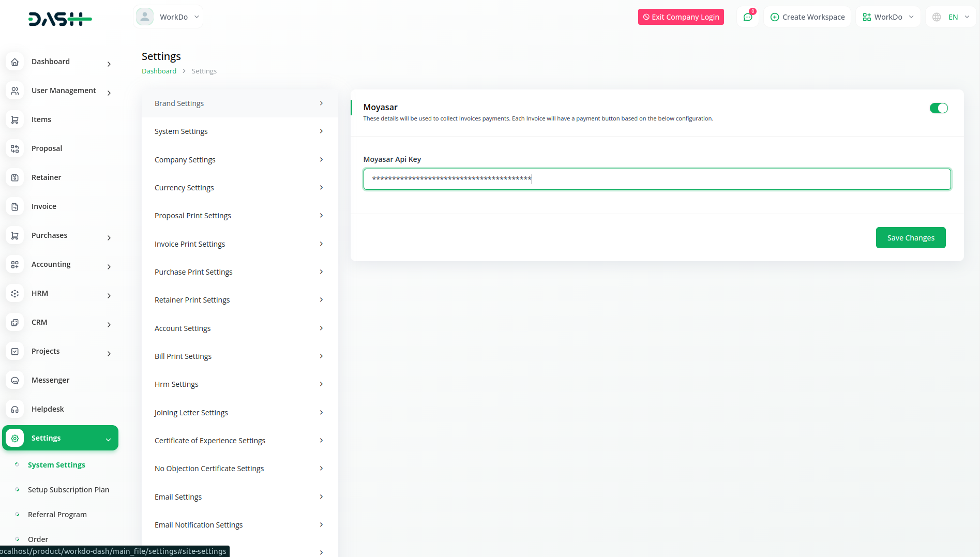Open the EN language dropdown

coord(951,17)
